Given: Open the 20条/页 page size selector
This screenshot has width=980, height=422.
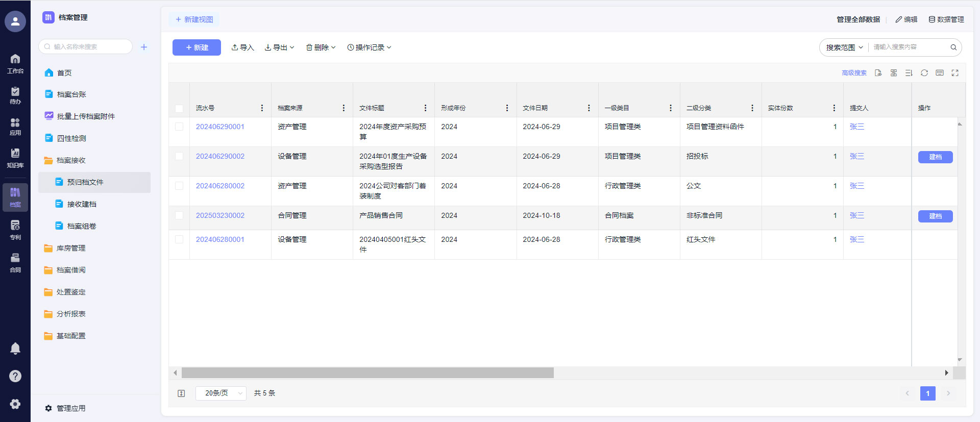Looking at the screenshot, I should [221, 393].
